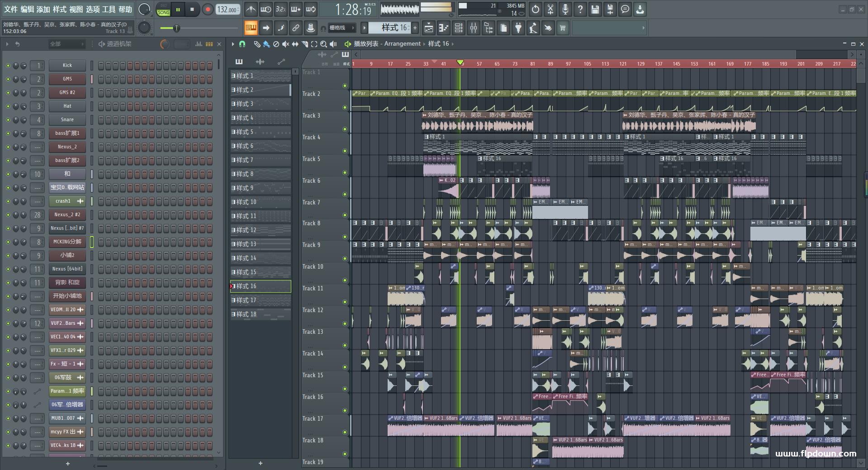Toggle the 3.2.1 countdown before recording

pyautogui.click(x=280, y=9)
